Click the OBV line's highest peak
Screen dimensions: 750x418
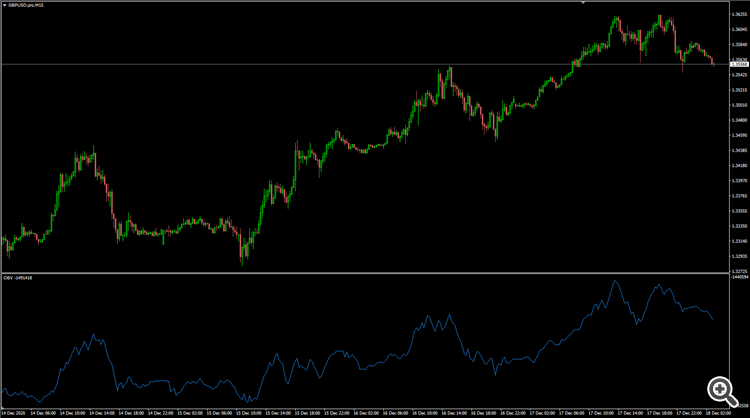615,281
